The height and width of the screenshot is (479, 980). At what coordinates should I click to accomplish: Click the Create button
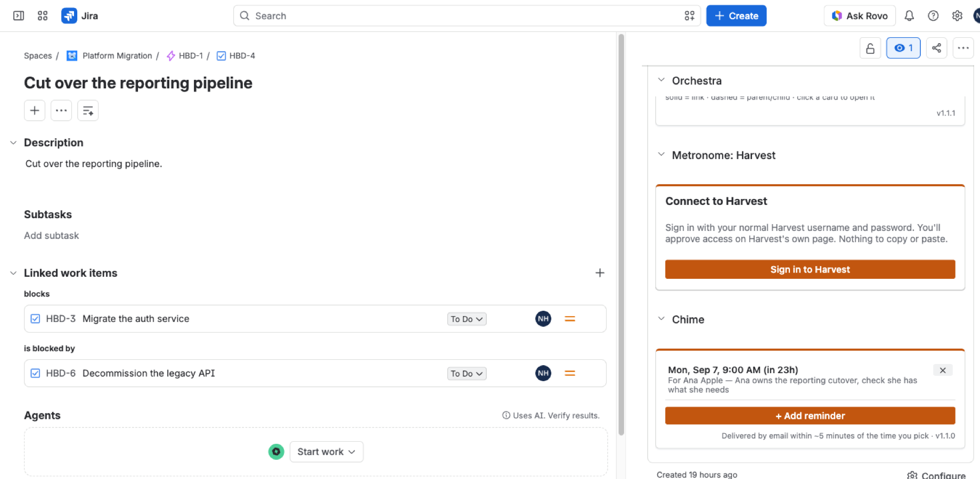pyautogui.click(x=736, y=16)
